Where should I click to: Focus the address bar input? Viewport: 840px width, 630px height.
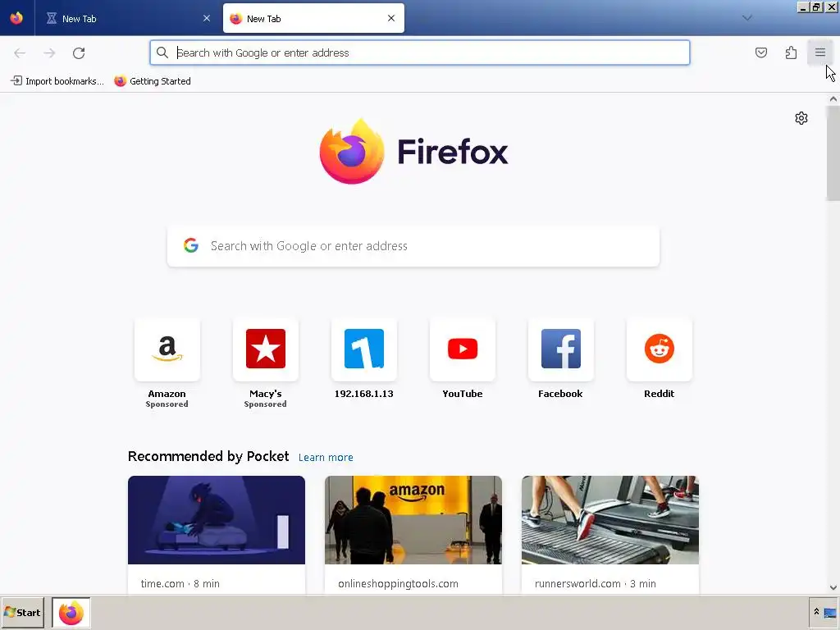pos(419,52)
